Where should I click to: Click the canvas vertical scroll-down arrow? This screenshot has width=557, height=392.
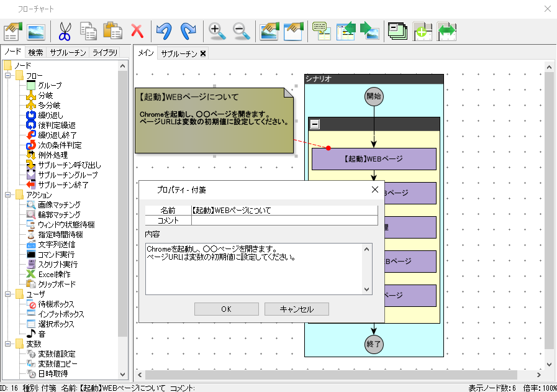(549, 364)
